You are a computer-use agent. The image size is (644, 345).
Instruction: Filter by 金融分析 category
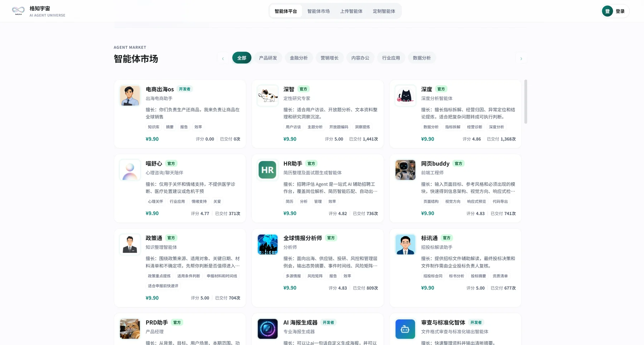(x=299, y=58)
